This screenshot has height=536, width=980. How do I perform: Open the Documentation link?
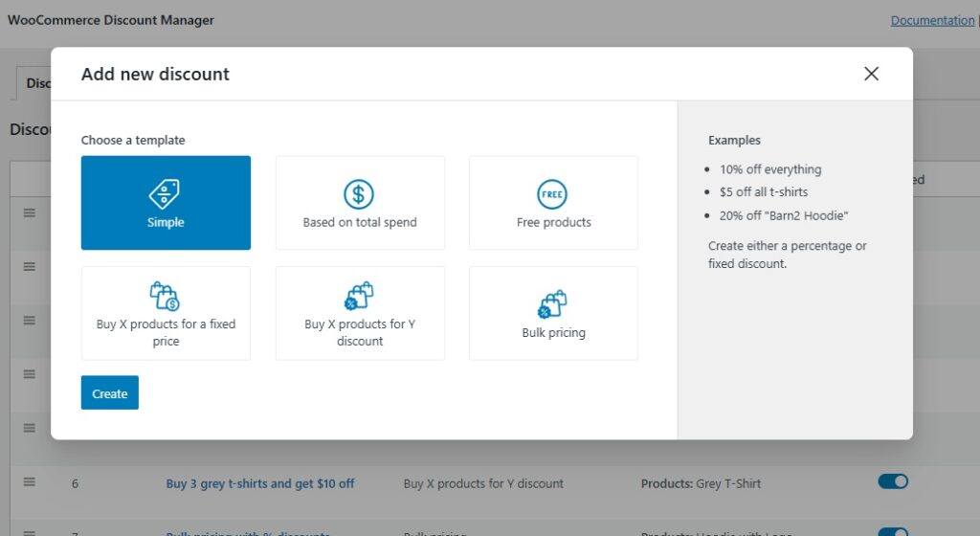click(932, 20)
